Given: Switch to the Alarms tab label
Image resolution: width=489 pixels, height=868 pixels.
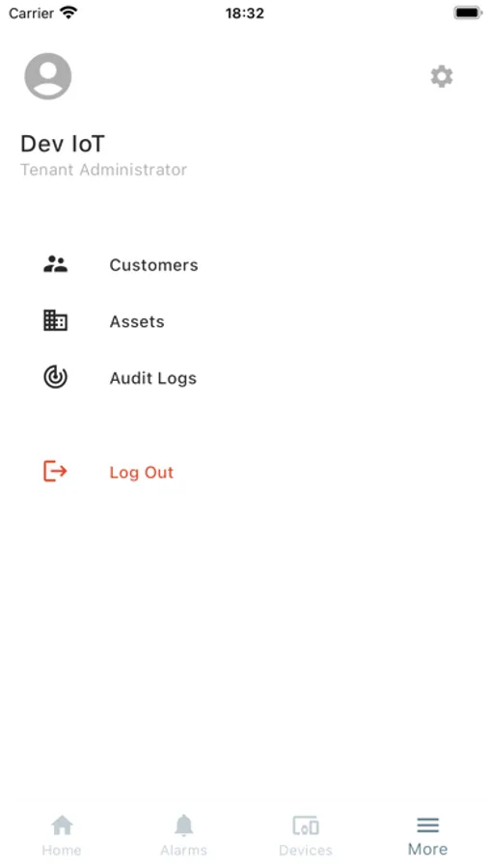Looking at the screenshot, I should tap(184, 850).
